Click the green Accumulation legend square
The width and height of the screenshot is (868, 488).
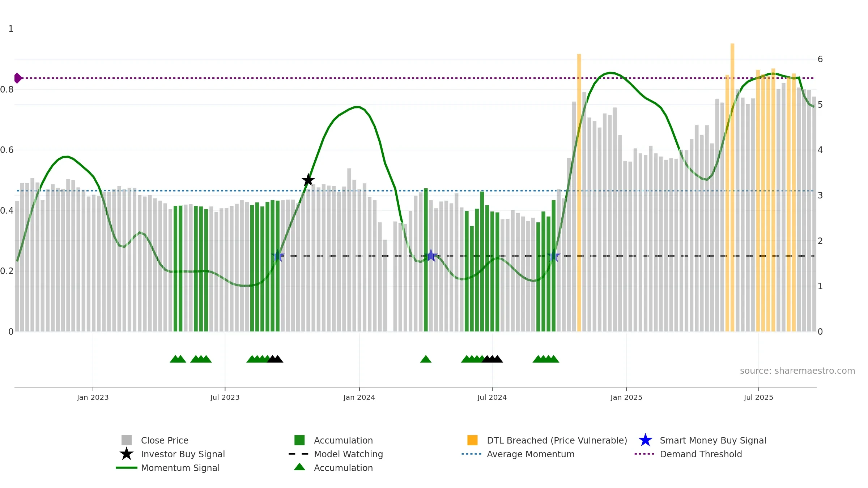click(299, 440)
